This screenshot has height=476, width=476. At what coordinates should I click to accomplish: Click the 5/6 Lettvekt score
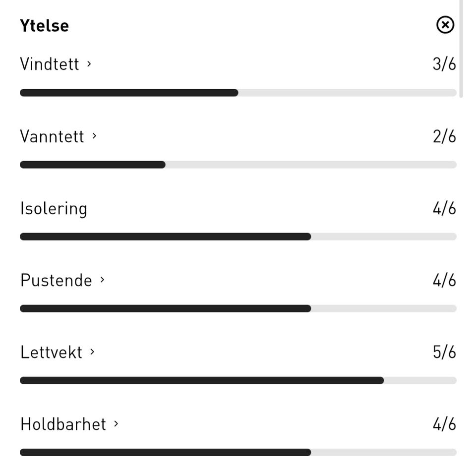(444, 352)
